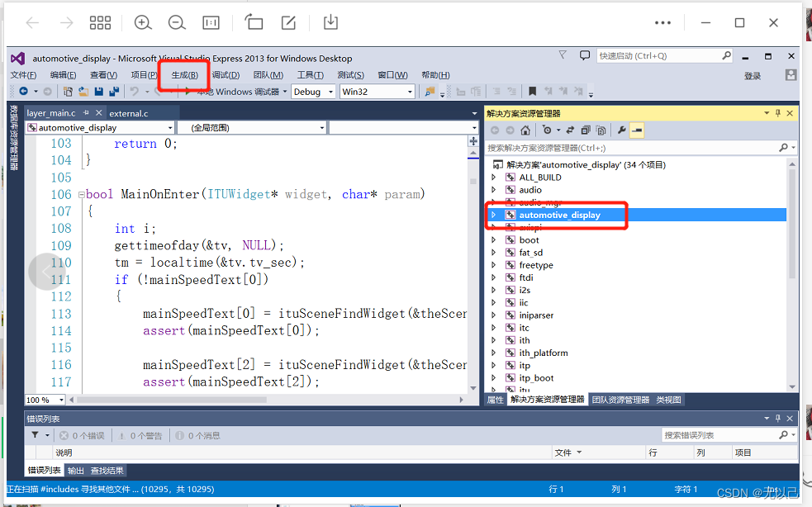Screen dimensions: 812x507
Task: Click the Refresh icon in Solution Explorer
Action: tap(570, 130)
